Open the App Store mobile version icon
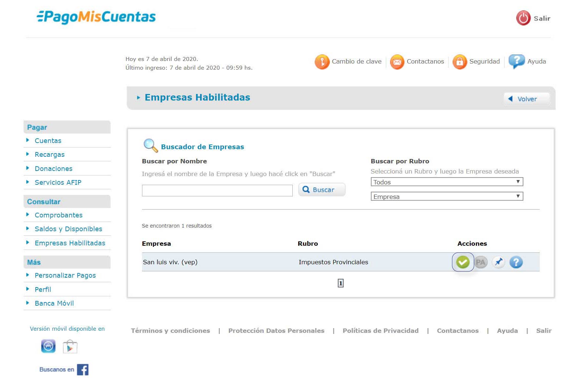The height and width of the screenshot is (392, 571). (48, 346)
